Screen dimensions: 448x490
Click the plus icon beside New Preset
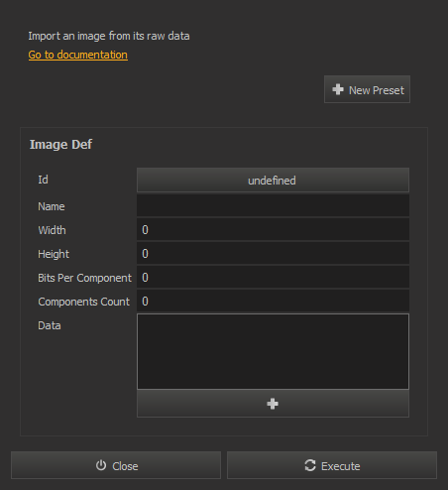tap(338, 89)
